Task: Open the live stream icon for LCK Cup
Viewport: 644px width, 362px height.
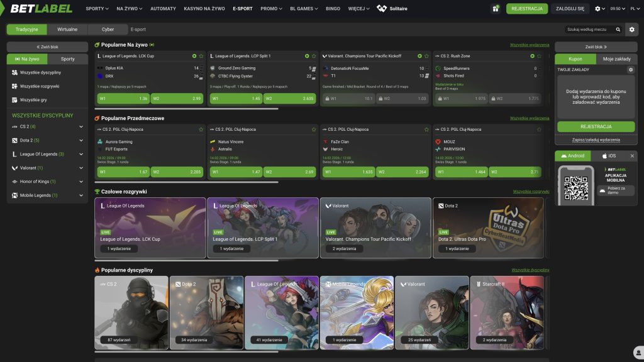Action: click(x=194, y=56)
